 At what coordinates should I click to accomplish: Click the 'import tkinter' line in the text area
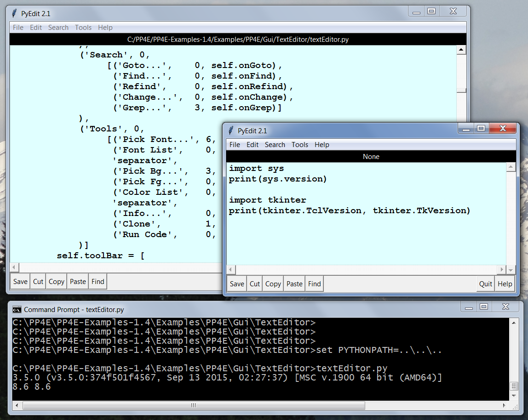[x=267, y=200]
